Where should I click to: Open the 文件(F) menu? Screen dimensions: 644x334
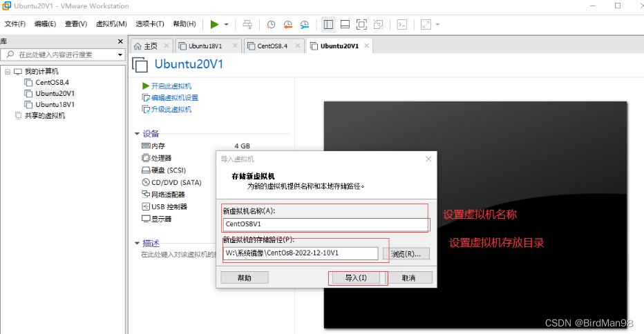[x=15, y=24]
